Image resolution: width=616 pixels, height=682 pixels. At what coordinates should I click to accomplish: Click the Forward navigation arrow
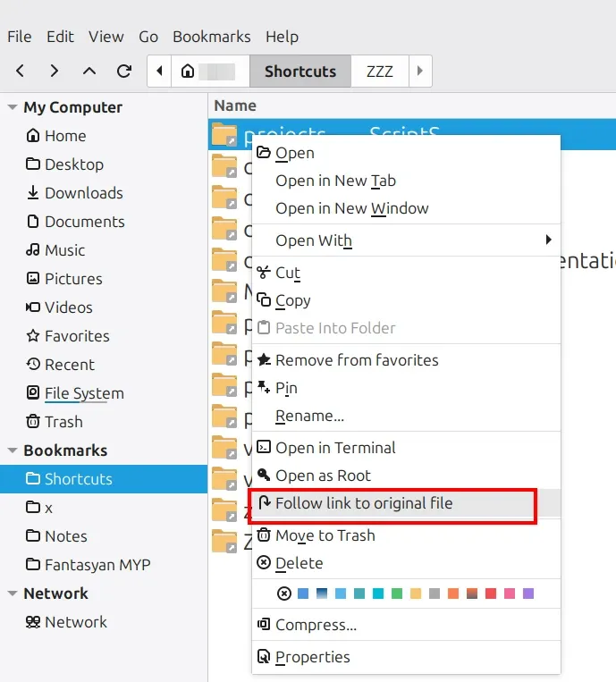pyautogui.click(x=55, y=71)
